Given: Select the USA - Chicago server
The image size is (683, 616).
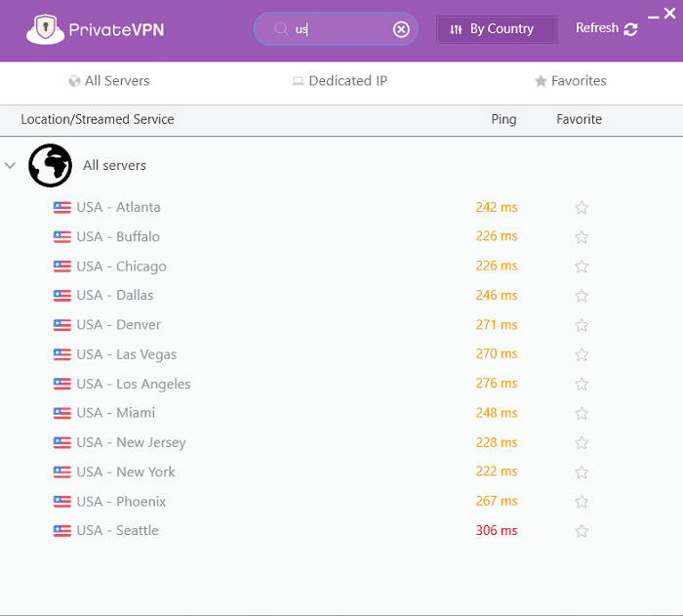Looking at the screenshot, I should [121, 267].
